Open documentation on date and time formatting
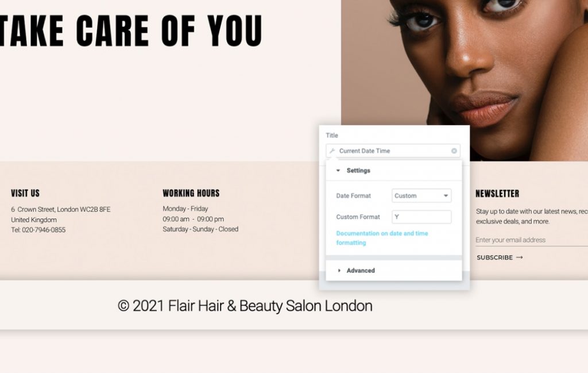 pos(382,238)
